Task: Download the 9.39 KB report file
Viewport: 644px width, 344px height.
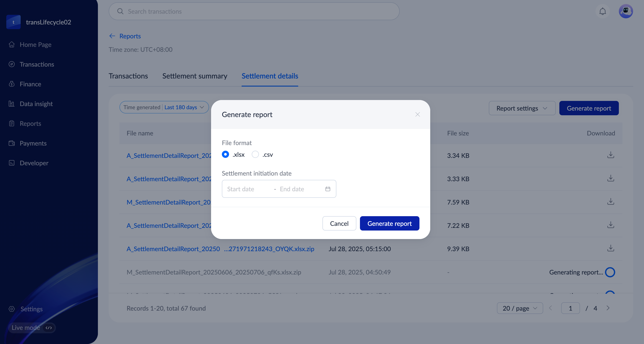Action: tap(611, 248)
